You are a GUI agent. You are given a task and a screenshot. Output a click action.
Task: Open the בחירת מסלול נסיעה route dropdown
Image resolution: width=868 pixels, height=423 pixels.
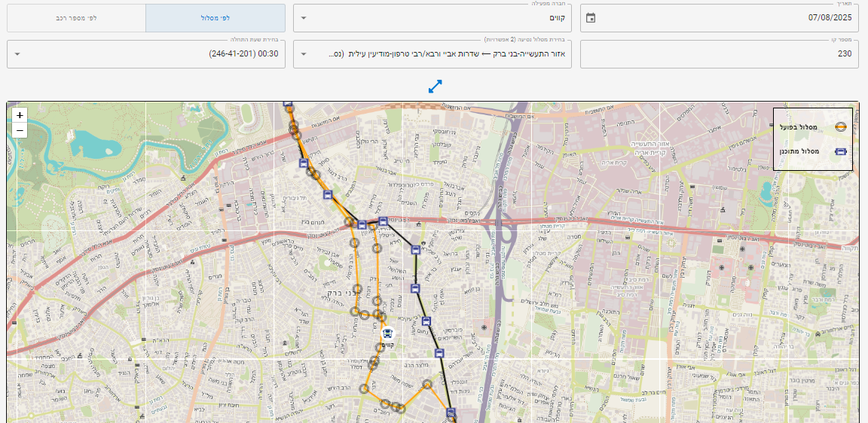click(x=432, y=54)
